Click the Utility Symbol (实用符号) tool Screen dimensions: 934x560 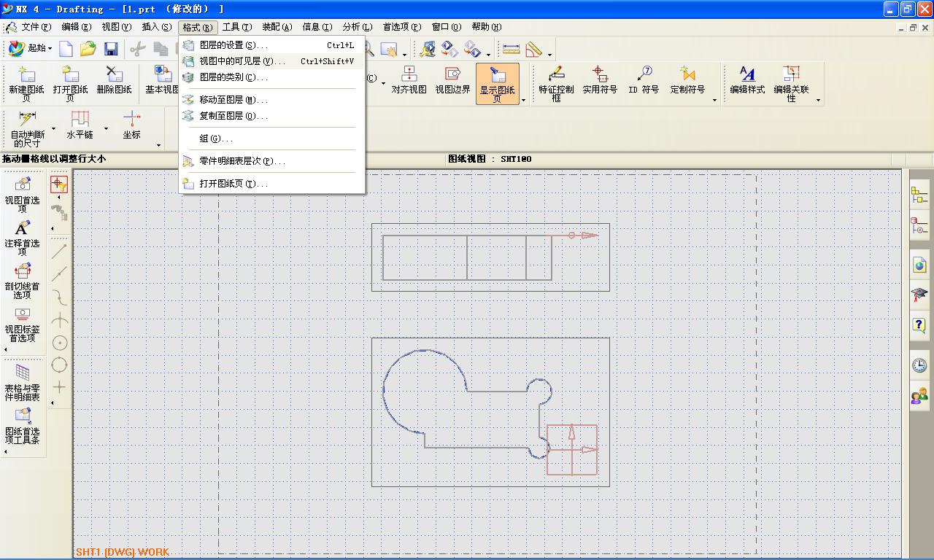[x=600, y=80]
